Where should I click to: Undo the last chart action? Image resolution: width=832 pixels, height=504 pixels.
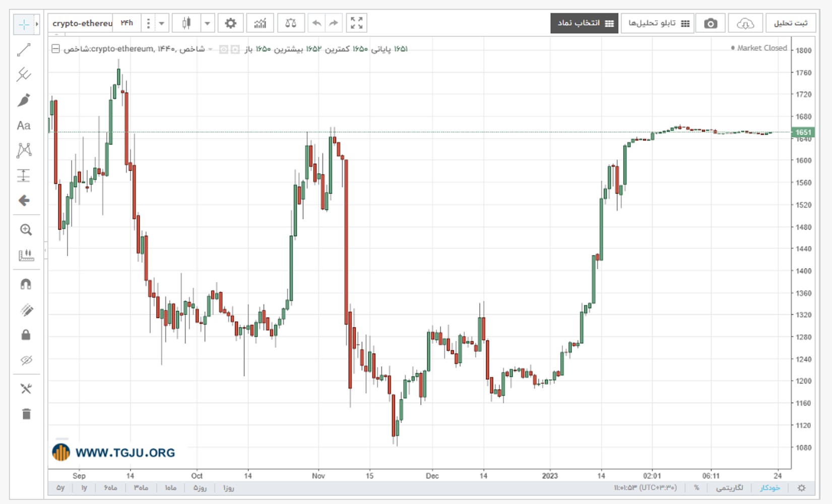pyautogui.click(x=316, y=23)
